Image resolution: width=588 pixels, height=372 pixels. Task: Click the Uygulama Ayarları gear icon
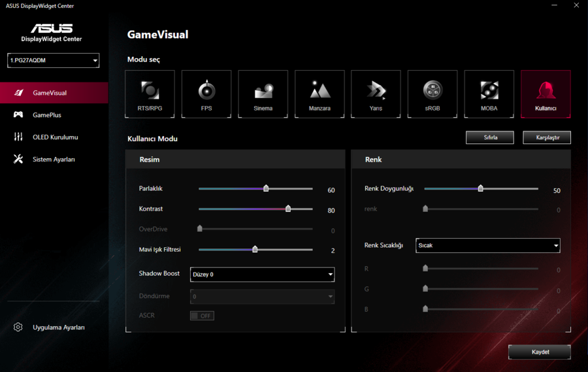(x=18, y=327)
